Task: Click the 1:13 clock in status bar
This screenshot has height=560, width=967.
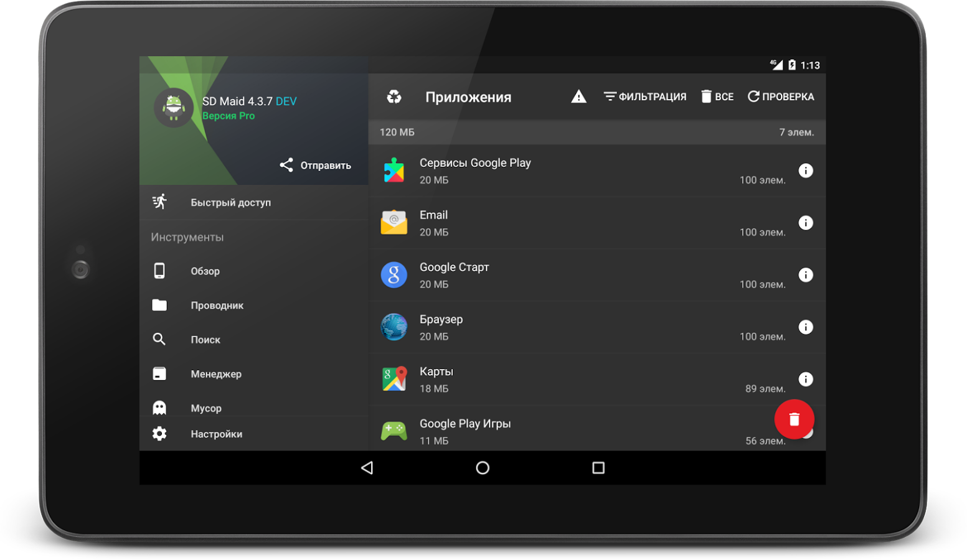Action: tap(810, 65)
